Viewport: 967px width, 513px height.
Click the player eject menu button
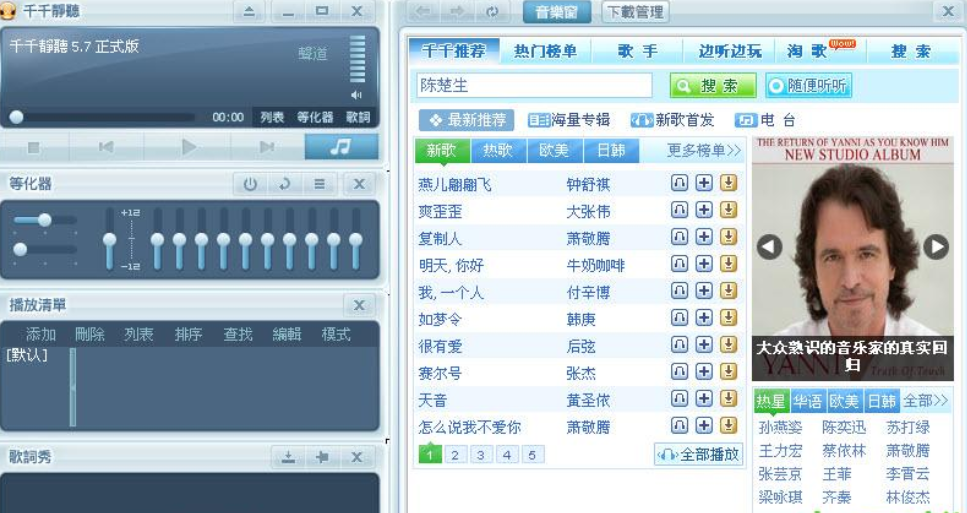[249, 11]
